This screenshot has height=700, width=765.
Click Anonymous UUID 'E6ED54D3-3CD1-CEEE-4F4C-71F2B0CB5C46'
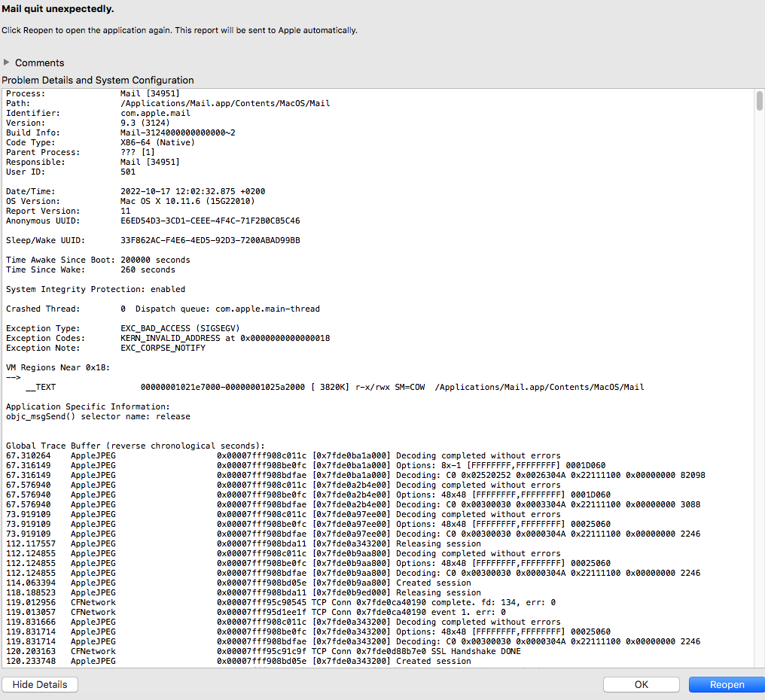point(210,221)
